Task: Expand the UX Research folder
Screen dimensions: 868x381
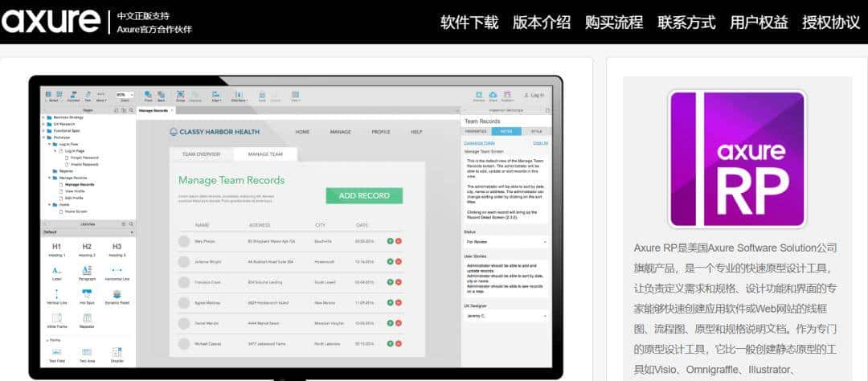Action: pos(43,124)
